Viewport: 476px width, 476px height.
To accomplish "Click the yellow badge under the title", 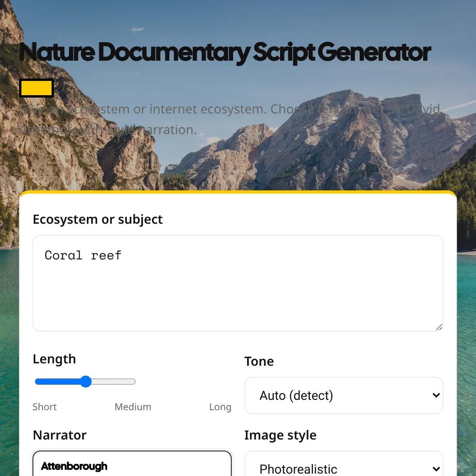I will point(36,88).
